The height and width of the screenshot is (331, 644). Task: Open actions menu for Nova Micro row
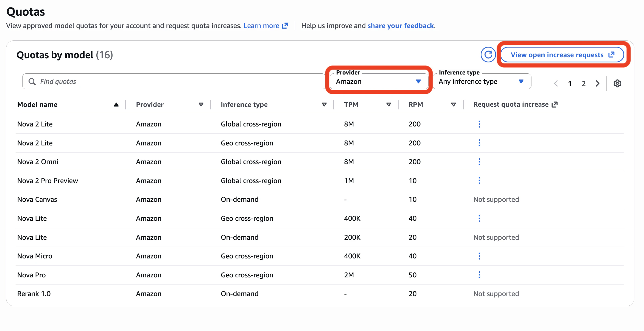click(479, 256)
